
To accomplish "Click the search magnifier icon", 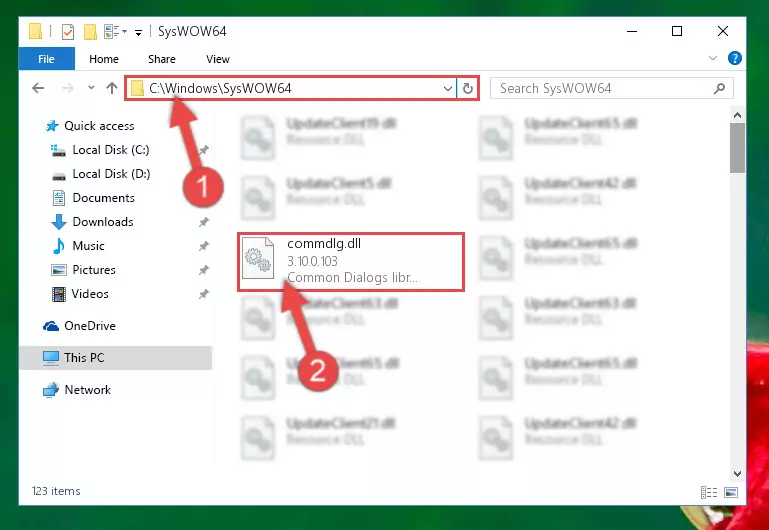I will point(719,89).
